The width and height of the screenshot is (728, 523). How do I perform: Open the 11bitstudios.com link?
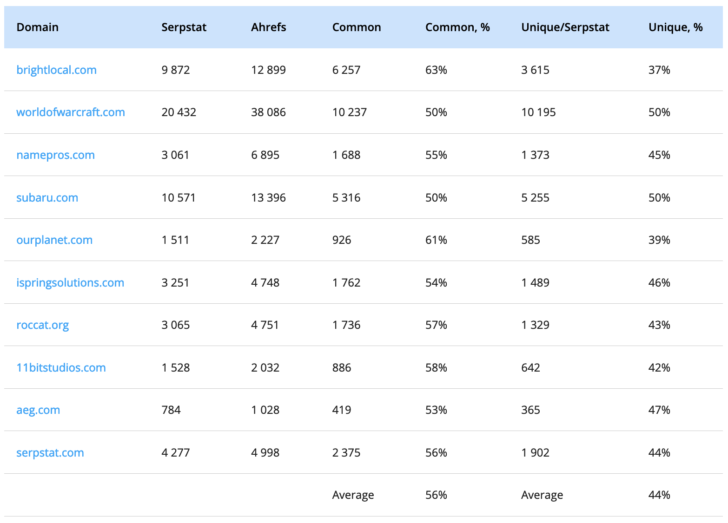point(60,367)
